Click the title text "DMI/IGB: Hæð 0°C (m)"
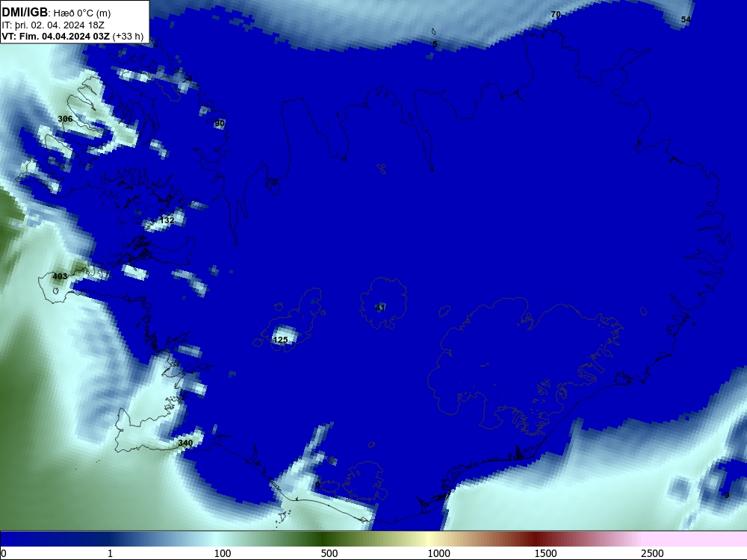This screenshot has width=747, height=560. click(56, 13)
